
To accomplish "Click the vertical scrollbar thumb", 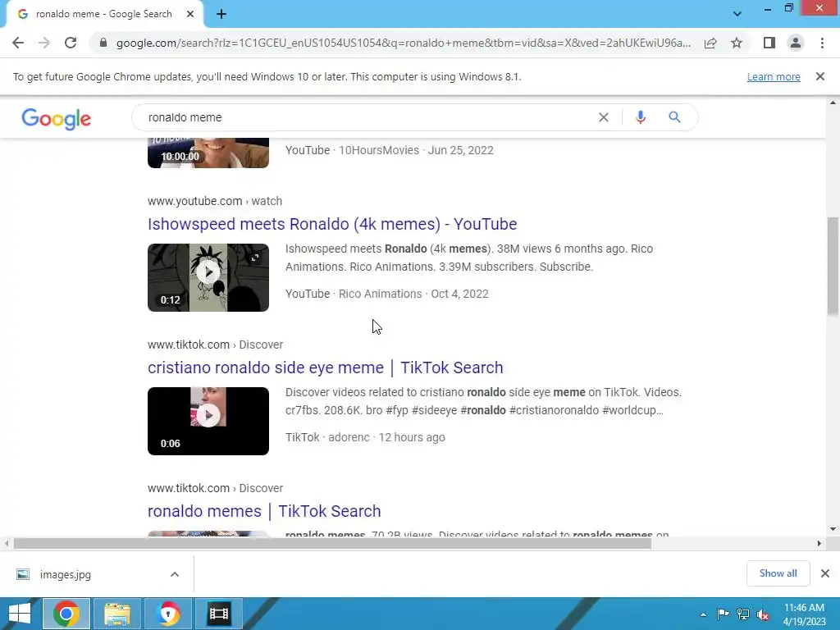I will click(833, 266).
